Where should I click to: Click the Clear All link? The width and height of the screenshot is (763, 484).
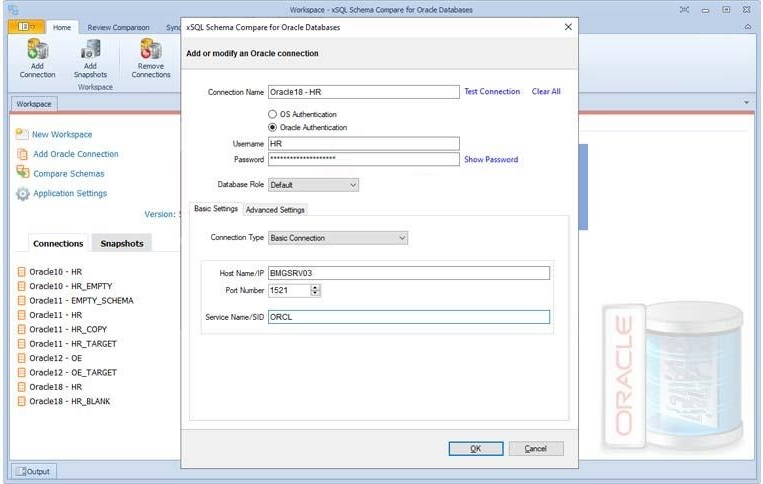pyautogui.click(x=546, y=91)
